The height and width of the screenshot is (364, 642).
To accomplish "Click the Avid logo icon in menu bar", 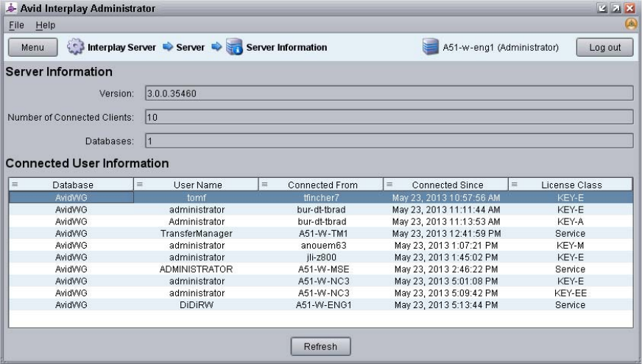I will click(632, 24).
